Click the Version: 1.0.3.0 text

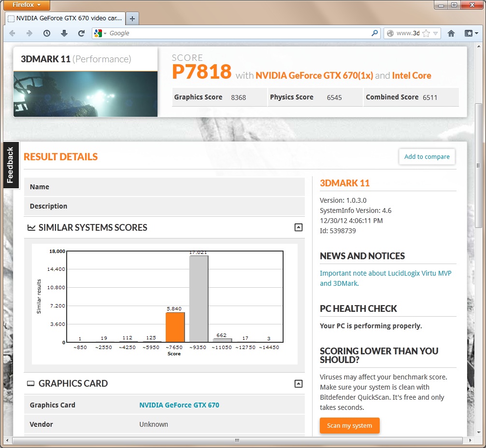pos(343,200)
